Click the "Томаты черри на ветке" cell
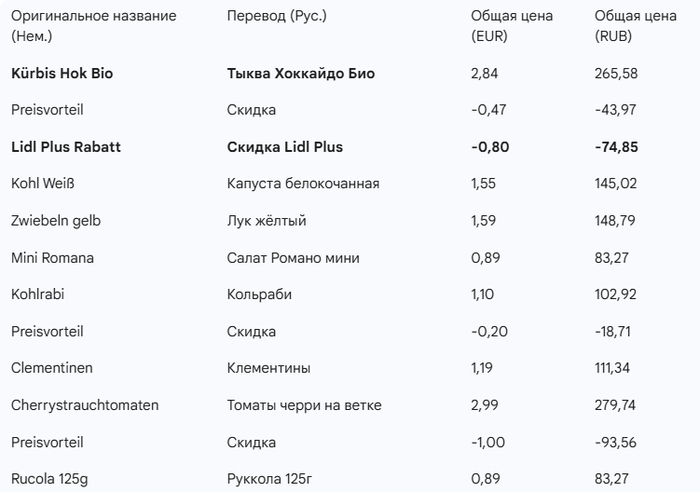The height and width of the screenshot is (492, 700). 304,405
